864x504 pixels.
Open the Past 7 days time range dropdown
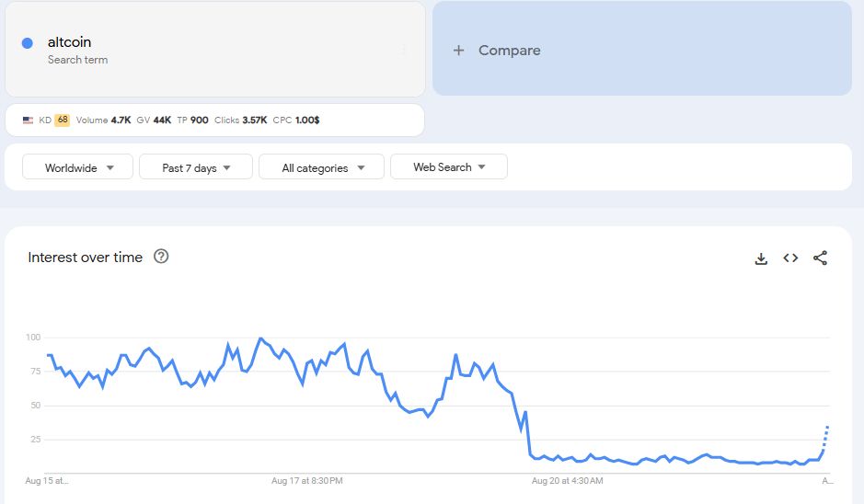tap(195, 167)
